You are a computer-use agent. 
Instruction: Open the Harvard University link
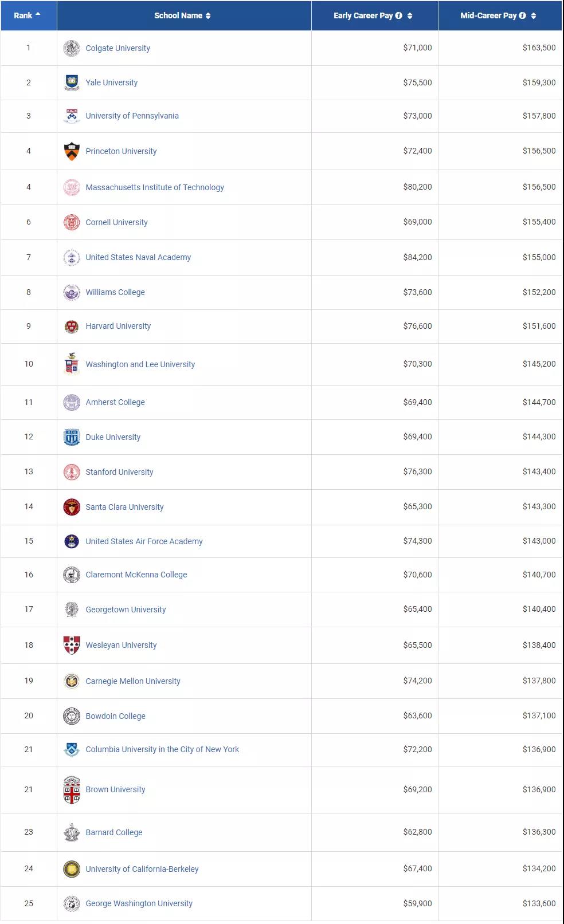coord(118,326)
